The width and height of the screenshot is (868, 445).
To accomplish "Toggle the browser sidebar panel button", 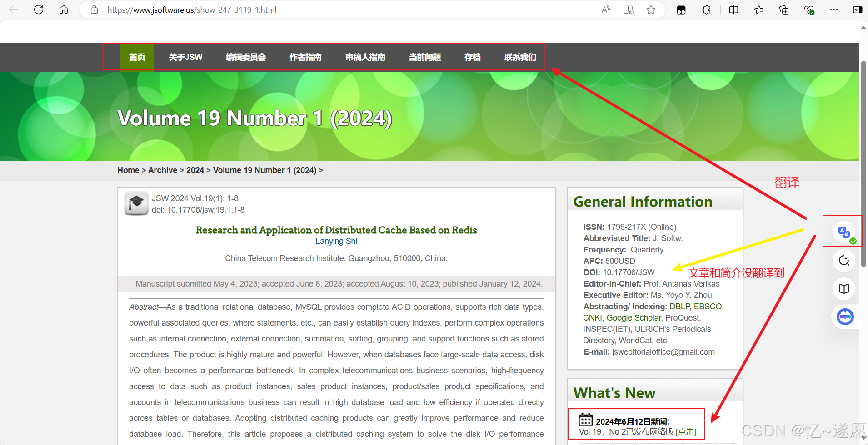I will pos(858,10).
